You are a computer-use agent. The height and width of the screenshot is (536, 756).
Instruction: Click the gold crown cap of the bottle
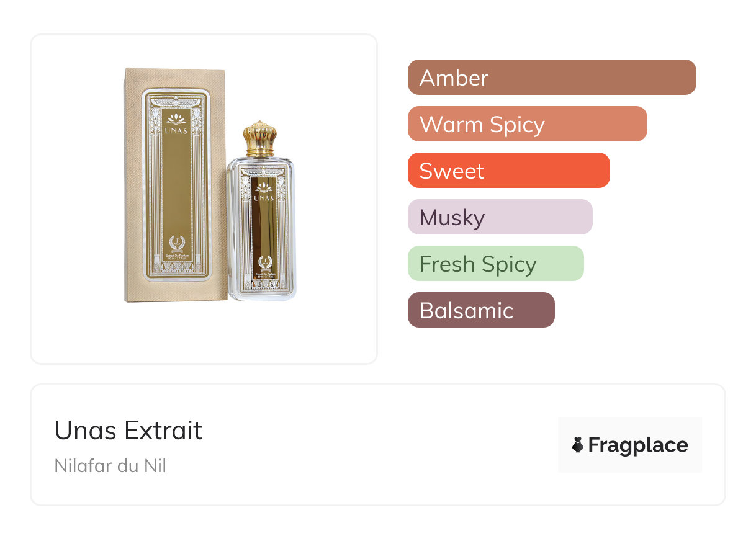point(260,139)
